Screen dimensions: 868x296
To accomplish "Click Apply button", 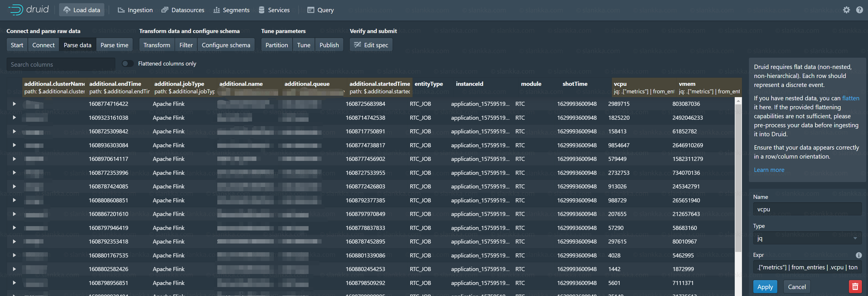I will click(x=765, y=286).
